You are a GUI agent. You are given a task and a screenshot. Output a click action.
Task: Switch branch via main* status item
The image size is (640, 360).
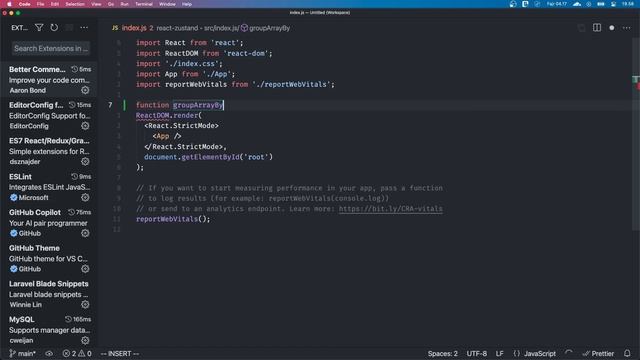pyautogui.click(x=22, y=353)
